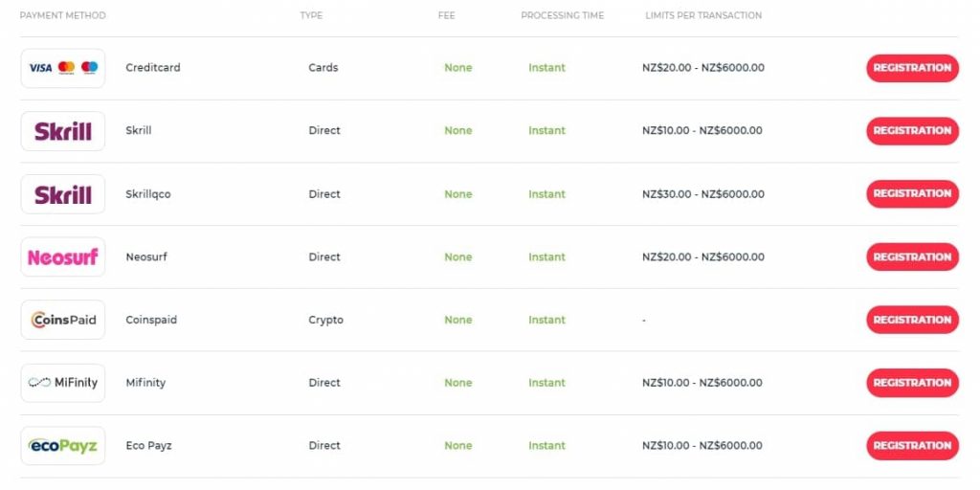Click Registration button in the Skrill row
The width and height of the screenshot is (980, 490).
912,131
